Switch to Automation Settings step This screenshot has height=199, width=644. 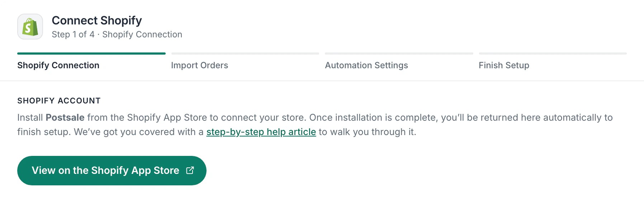point(366,65)
